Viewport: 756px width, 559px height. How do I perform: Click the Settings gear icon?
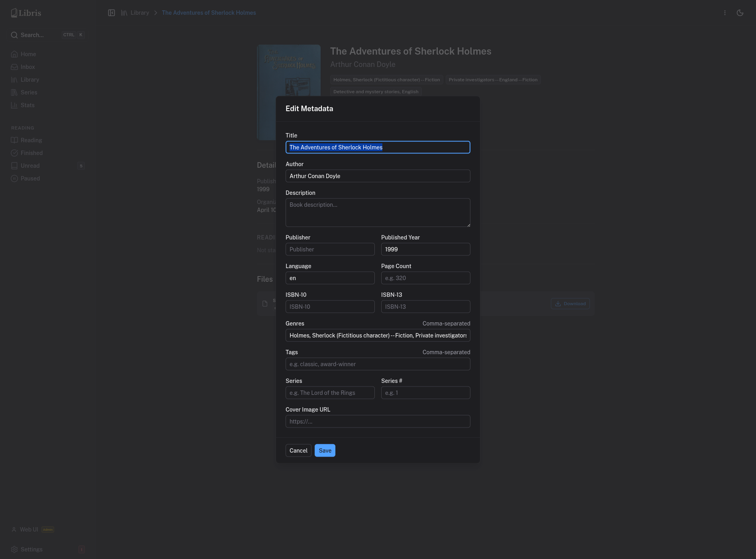click(x=14, y=549)
